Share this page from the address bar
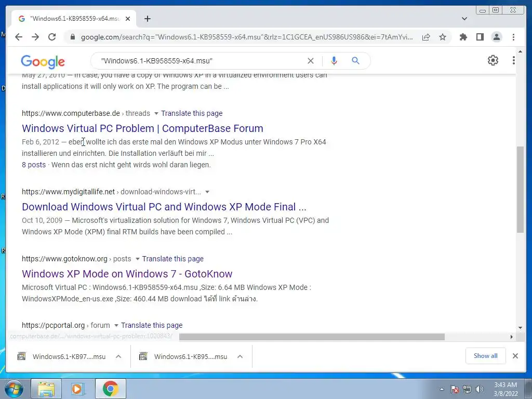The image size is (532, 399). click(x=426, y=37)
